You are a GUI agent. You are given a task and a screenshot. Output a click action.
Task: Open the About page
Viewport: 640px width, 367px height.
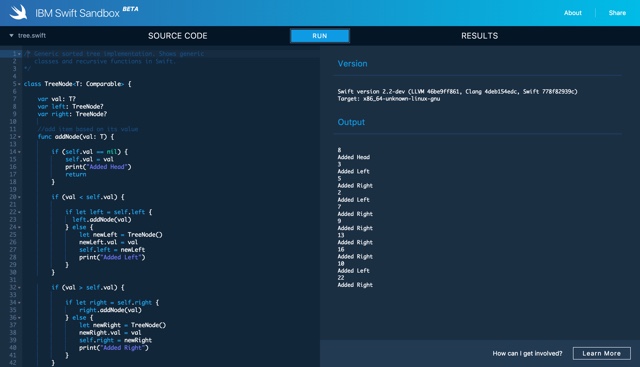tap(573, 13)
